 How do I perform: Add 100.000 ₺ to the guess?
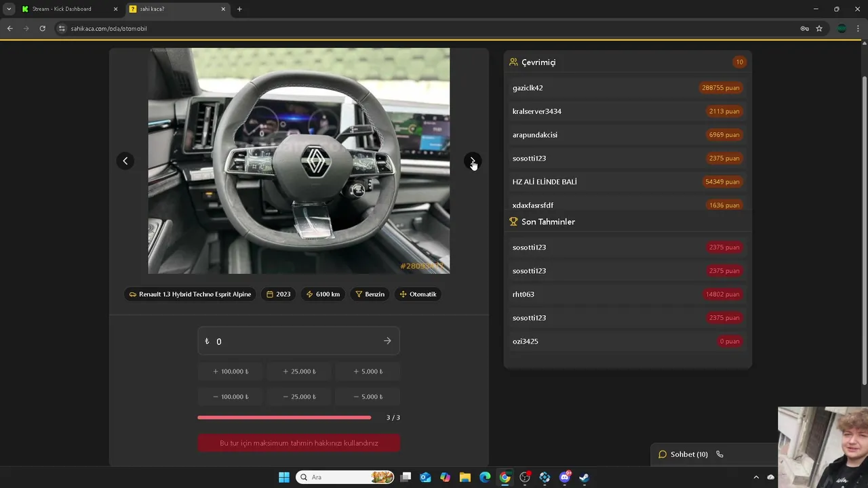(231, 371)
